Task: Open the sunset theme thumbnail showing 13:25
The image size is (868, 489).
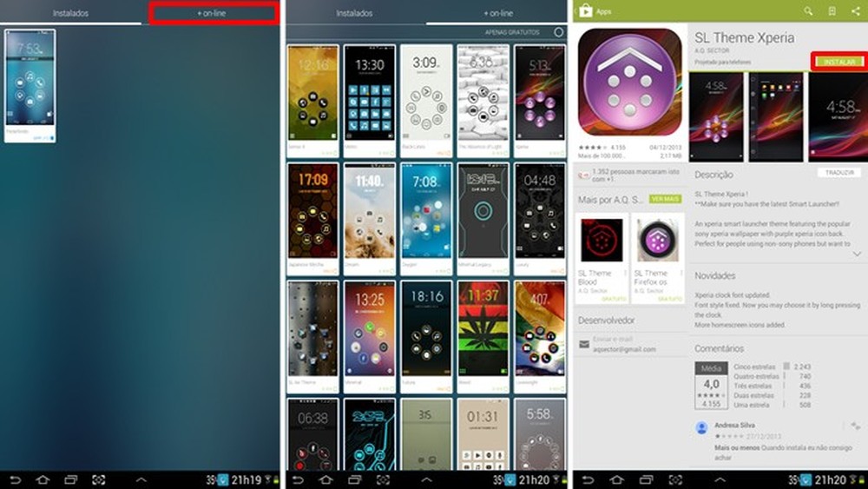Action: click(x=369, y=337)
